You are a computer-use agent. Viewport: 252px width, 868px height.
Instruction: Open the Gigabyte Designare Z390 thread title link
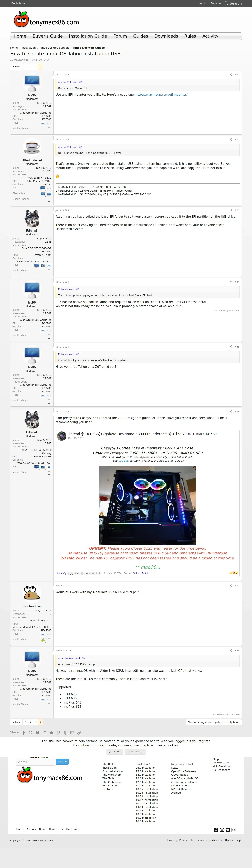point(143,434)
